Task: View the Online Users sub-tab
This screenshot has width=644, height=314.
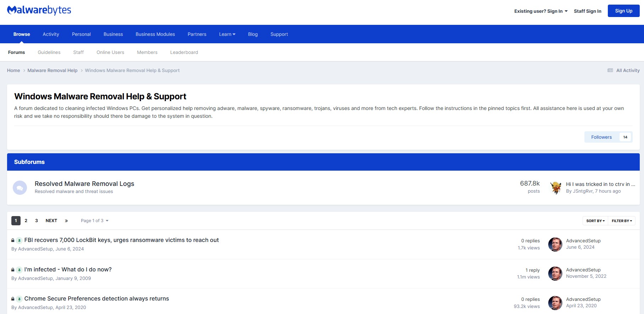Action: click(110, 52)
